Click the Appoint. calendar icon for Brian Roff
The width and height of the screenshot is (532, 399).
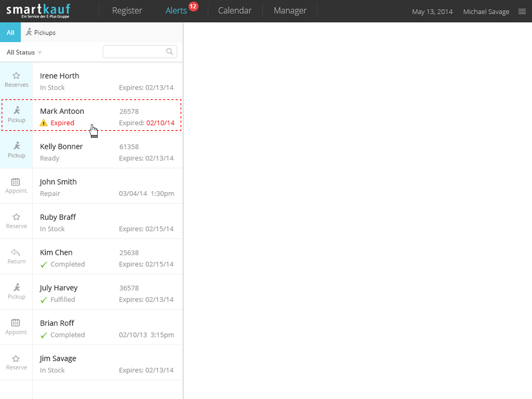[x=16, y=323]
